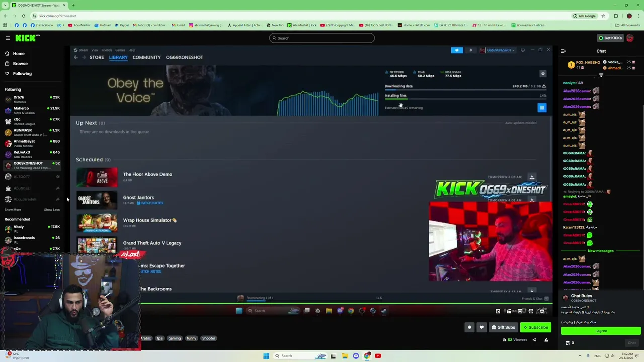644x362 pixels.
Task: Open the Gmail bookmark
Action: (178, 25)
